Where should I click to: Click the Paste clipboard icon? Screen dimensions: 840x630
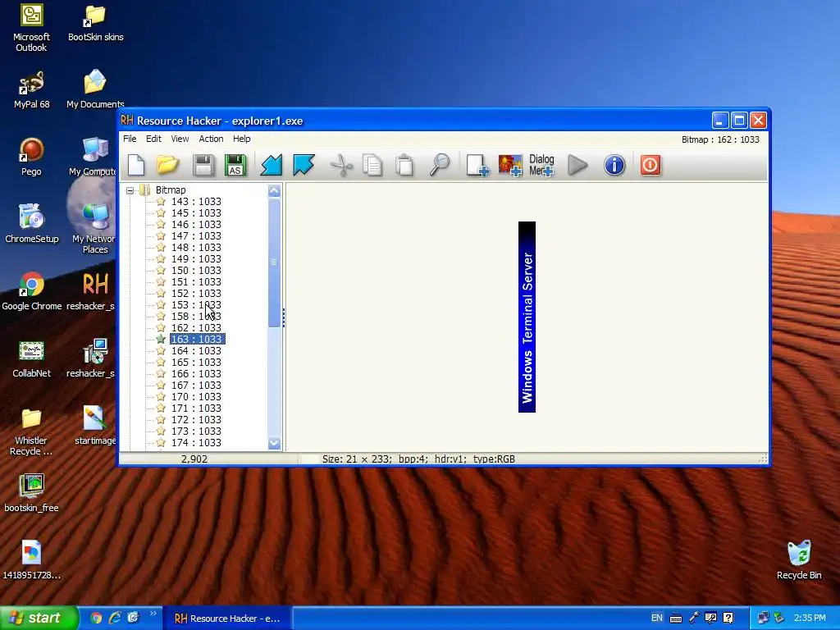click(x=404, y=165)
